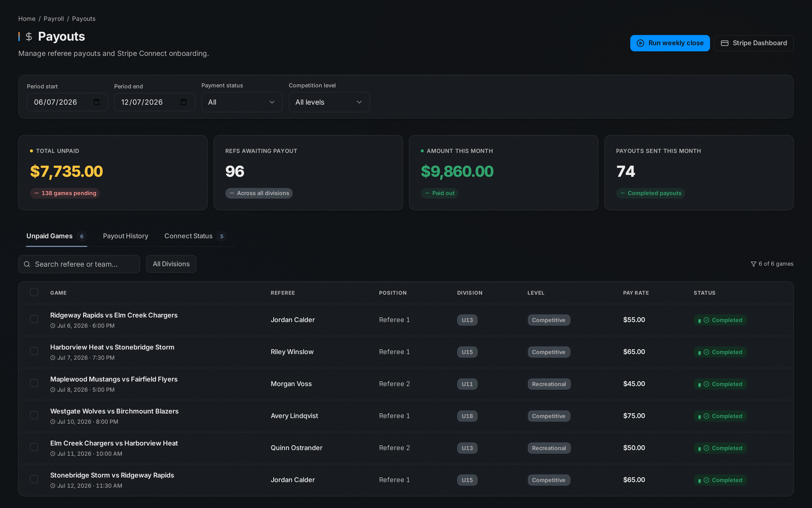The image size is (812, 508).
Task: Click the clock icon next to Jul 8, 2026
Action: click(x=53, y=390)
